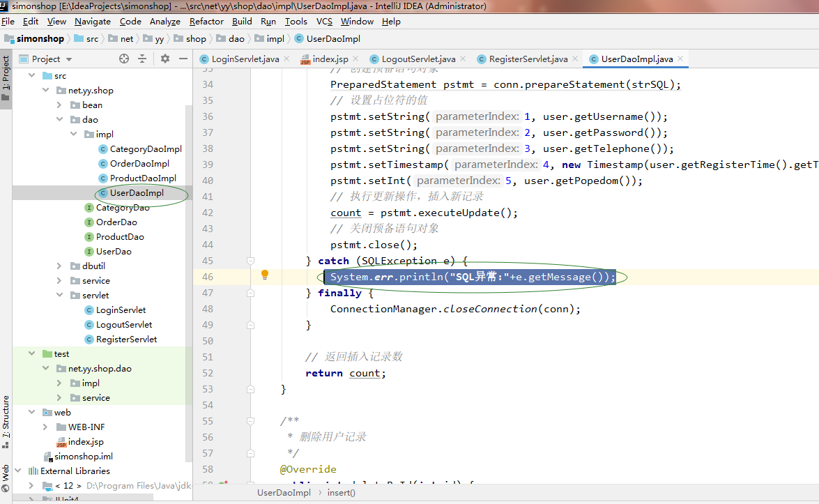Open the File menu
The height and width of the screenshot is (504, 819).
pyautogui.click(x=8, y=22)
